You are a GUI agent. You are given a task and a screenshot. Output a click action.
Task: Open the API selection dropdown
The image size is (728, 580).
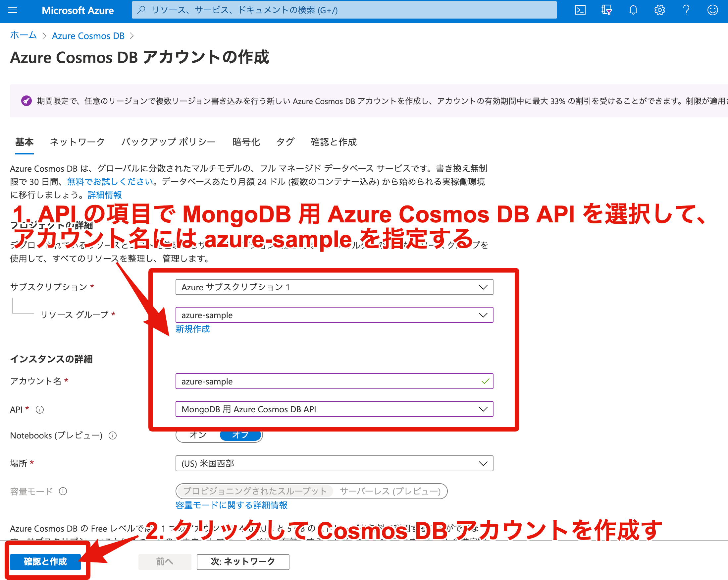point(334,409)
